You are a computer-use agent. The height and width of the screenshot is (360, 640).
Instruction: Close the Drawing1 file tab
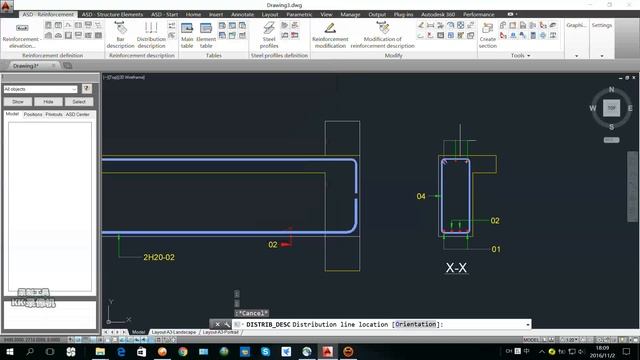(x=53, y=66)
